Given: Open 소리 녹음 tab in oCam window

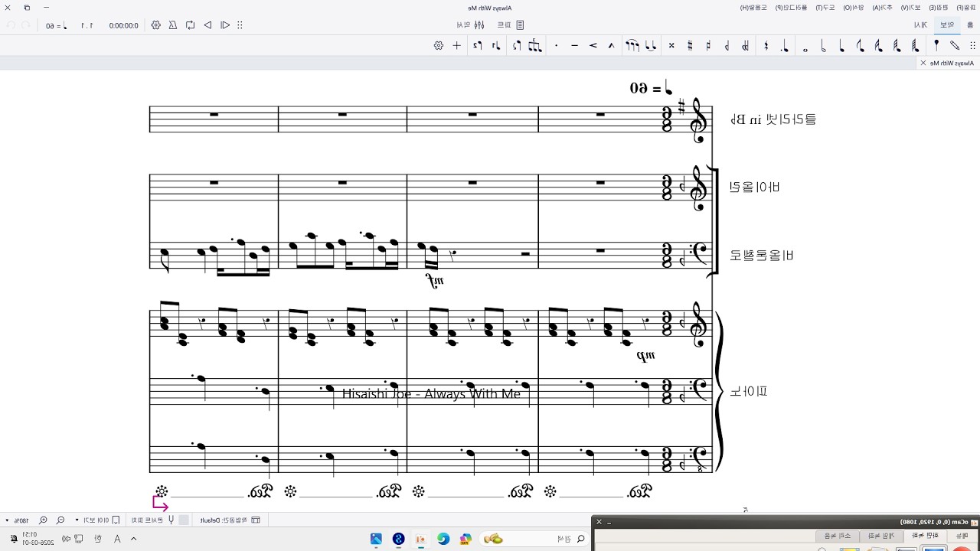Looking at the screenshot, I should 837,536.
